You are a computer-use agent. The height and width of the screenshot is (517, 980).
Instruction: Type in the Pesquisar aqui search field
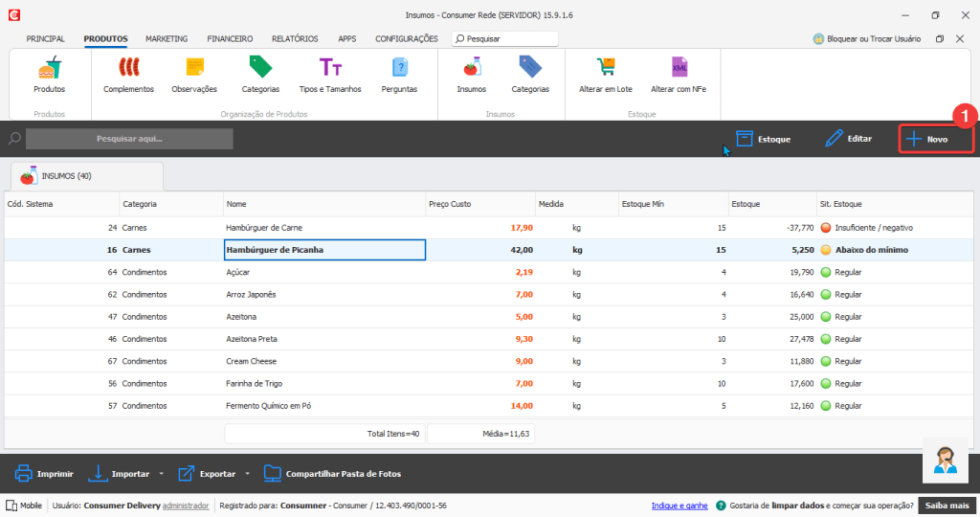129,139
